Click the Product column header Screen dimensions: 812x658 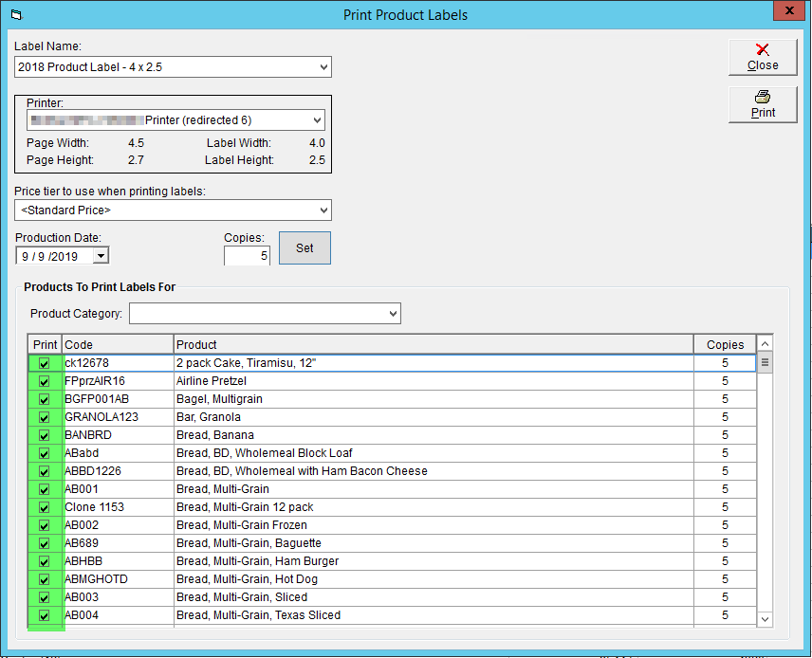(434, 345)
